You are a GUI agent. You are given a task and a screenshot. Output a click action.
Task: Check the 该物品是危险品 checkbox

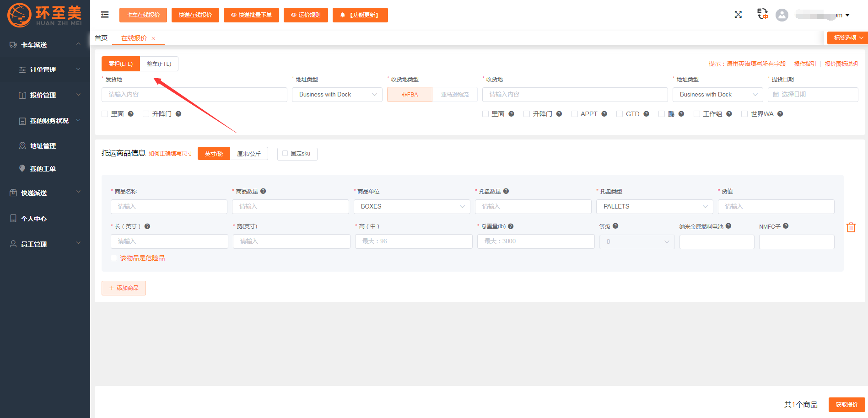coord(114,258)
